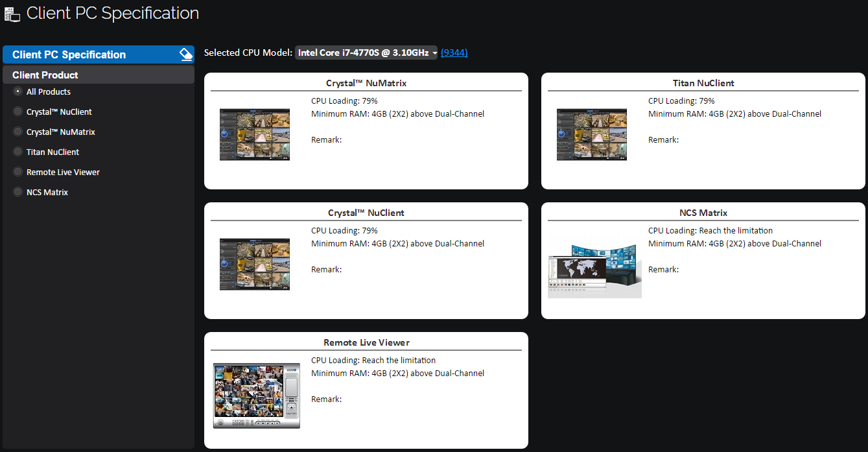868x452 pixels.
Task: Open the Selected CPU Model dropdown
Action: click(x=367, y=53)
